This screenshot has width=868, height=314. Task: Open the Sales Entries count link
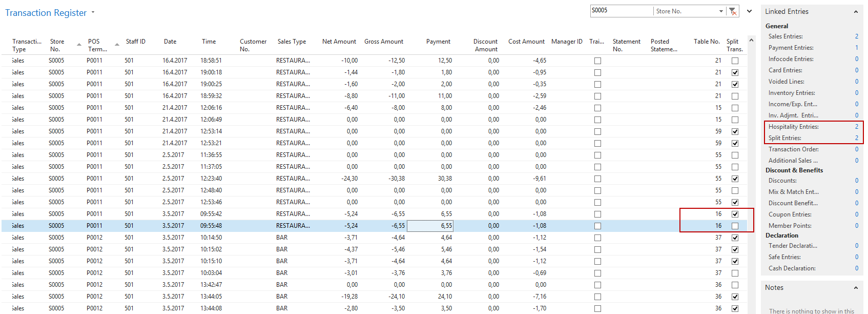(856, 36)
